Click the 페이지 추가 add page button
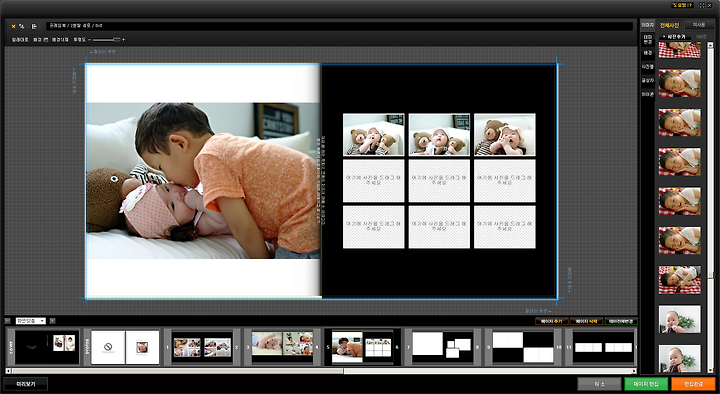The width and height of the screenshot is (720, 394). click(x=552, y=321)
